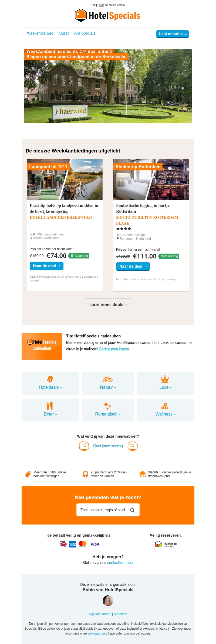Follow the Cadeaubon kopen link
Screen dimensions: 216x644
click(114, 349)
